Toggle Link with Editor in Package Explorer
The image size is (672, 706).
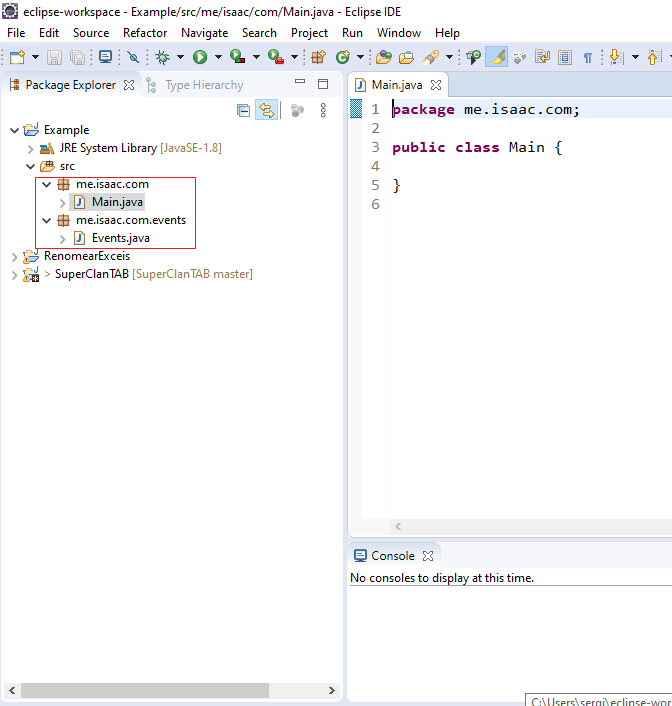coord(267,110)
